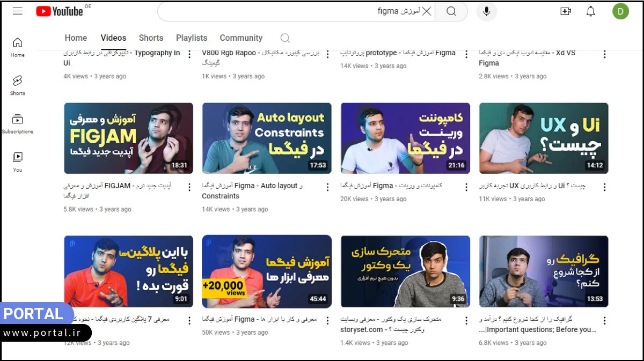Open options menu on the FIGJAM video
The image size is (644, 361).
click(189, 187)
